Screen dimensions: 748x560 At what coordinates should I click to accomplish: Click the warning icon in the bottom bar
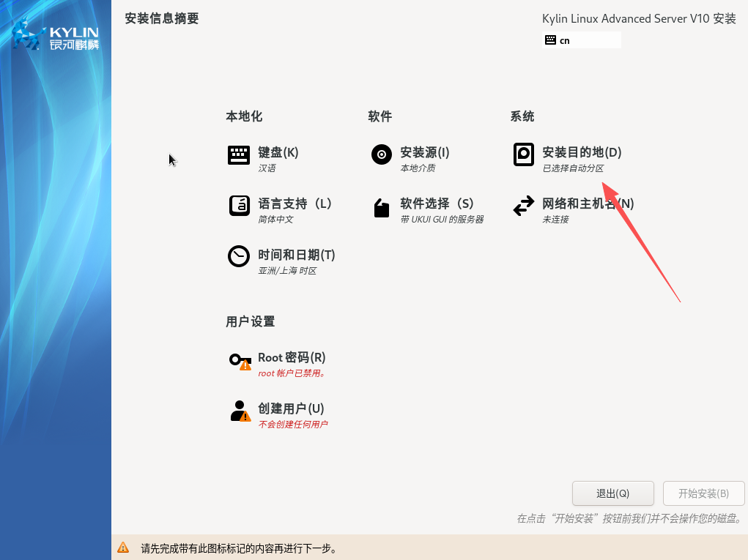pyautogui.click(x=124, y=548)
